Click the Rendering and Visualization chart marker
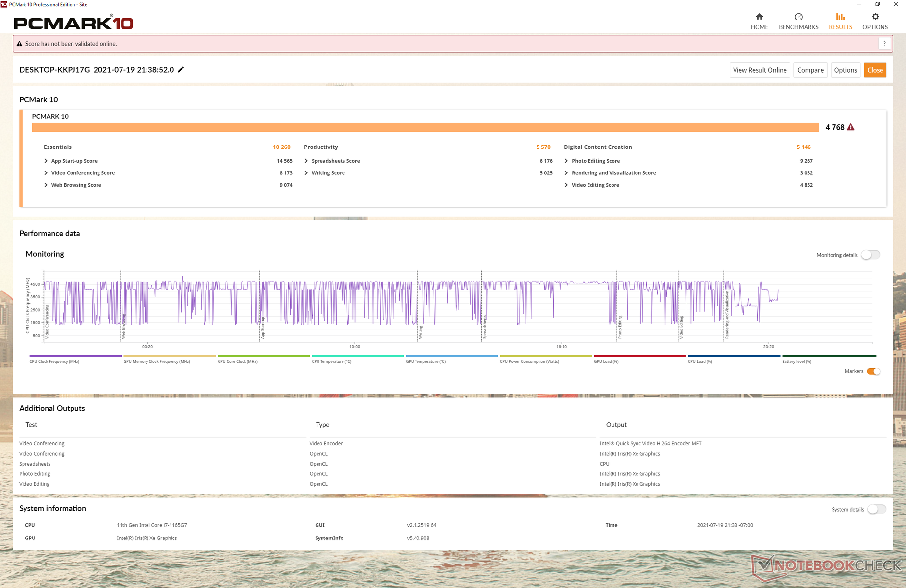Screen dimensions: 906x588 727,314
